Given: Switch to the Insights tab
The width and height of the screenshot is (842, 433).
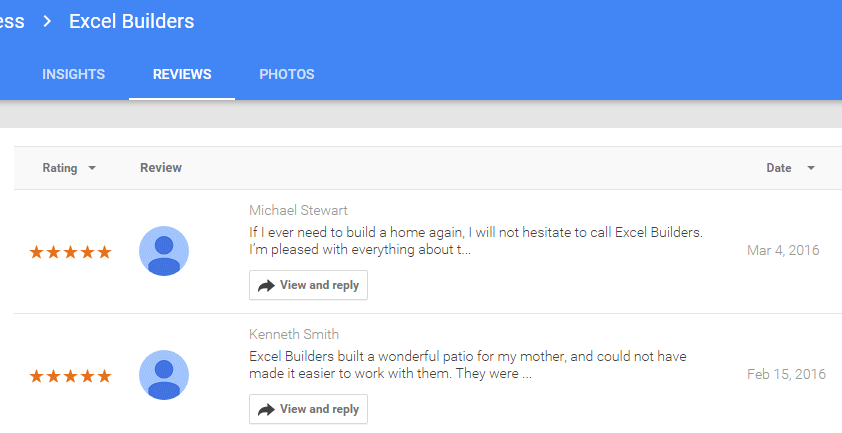Looking at the screenshot, I should point(74,74).
